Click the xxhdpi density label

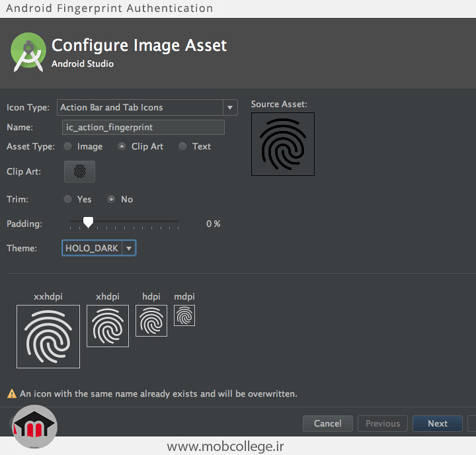[x=48, y=297]
